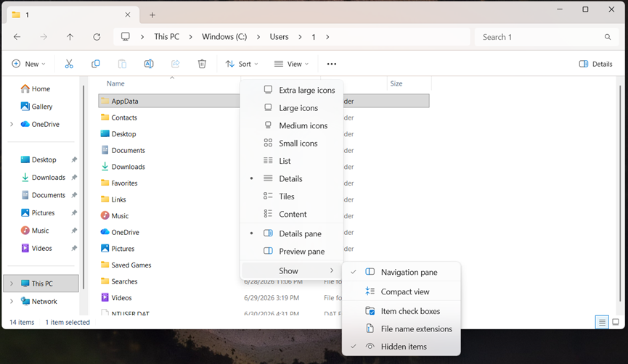Click the Delete trash can icon
The image size is (628, 364).
click(202, 64)
